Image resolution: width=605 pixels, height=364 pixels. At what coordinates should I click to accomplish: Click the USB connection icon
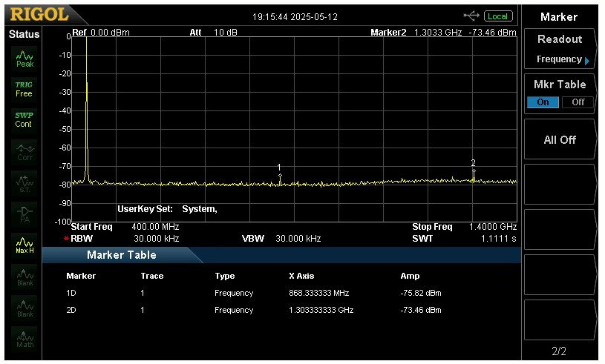471,16
